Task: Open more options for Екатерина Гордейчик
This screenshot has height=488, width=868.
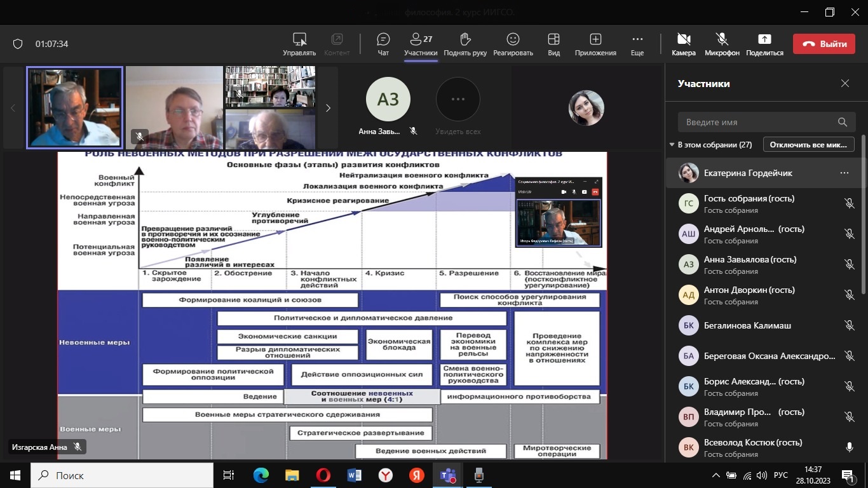Action: tap(844, 173)
